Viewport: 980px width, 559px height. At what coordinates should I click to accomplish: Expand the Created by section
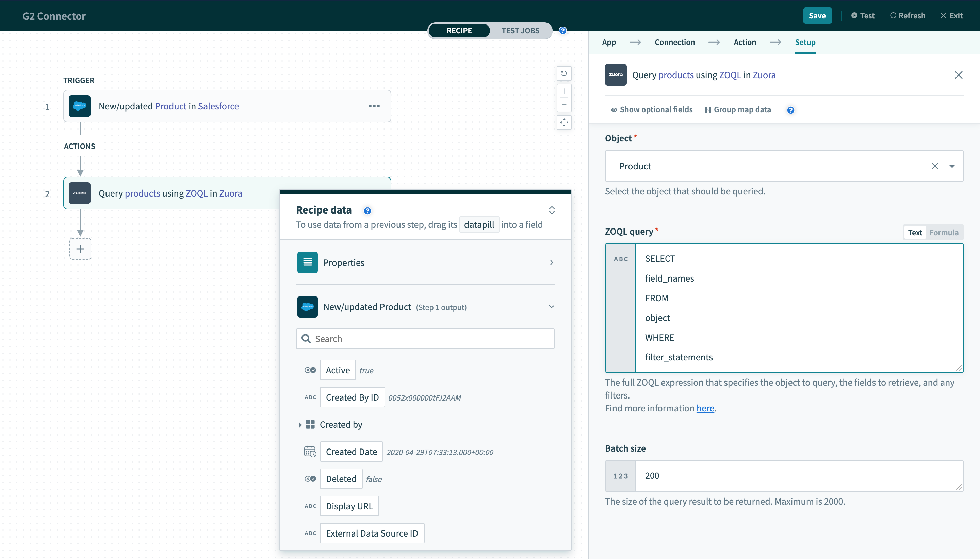[299, 424]
